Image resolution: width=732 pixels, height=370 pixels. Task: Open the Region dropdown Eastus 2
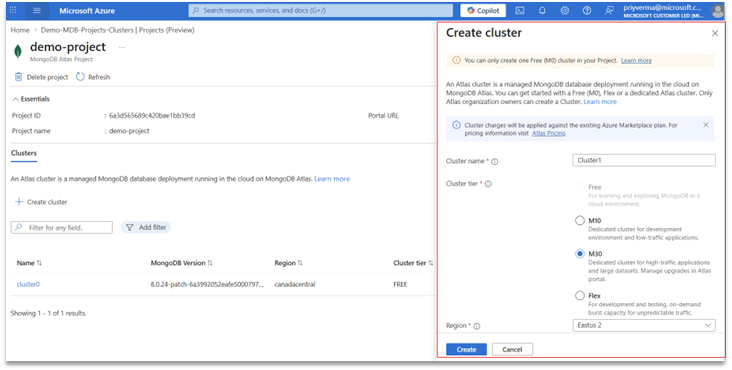coord(644,325)
